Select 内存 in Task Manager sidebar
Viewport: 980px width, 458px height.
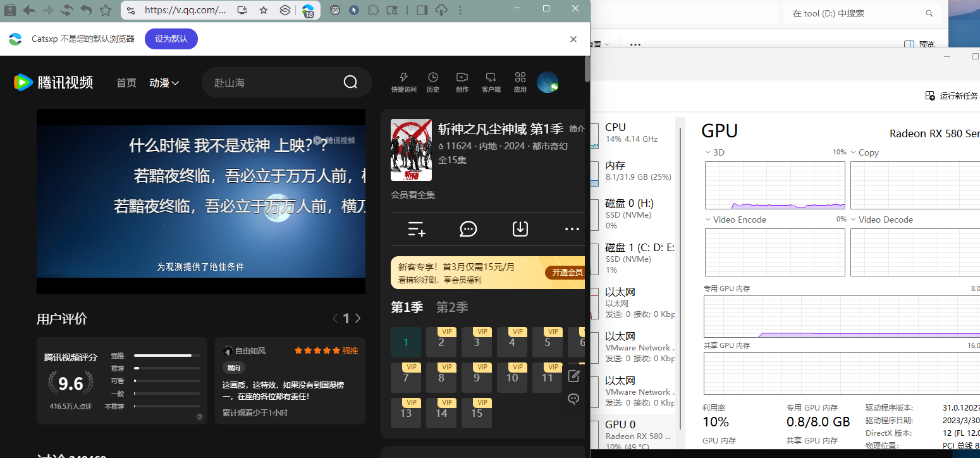[x=633, y=171]
